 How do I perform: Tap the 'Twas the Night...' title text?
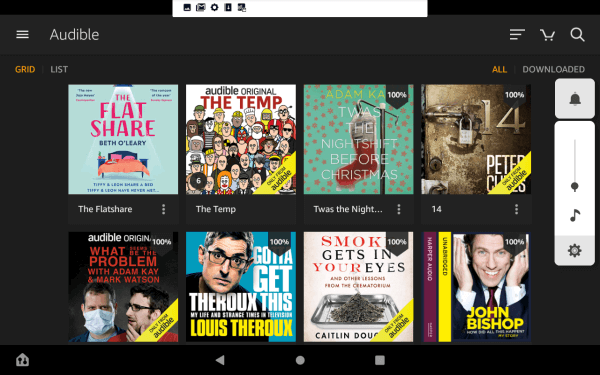[x=348, y=209]
